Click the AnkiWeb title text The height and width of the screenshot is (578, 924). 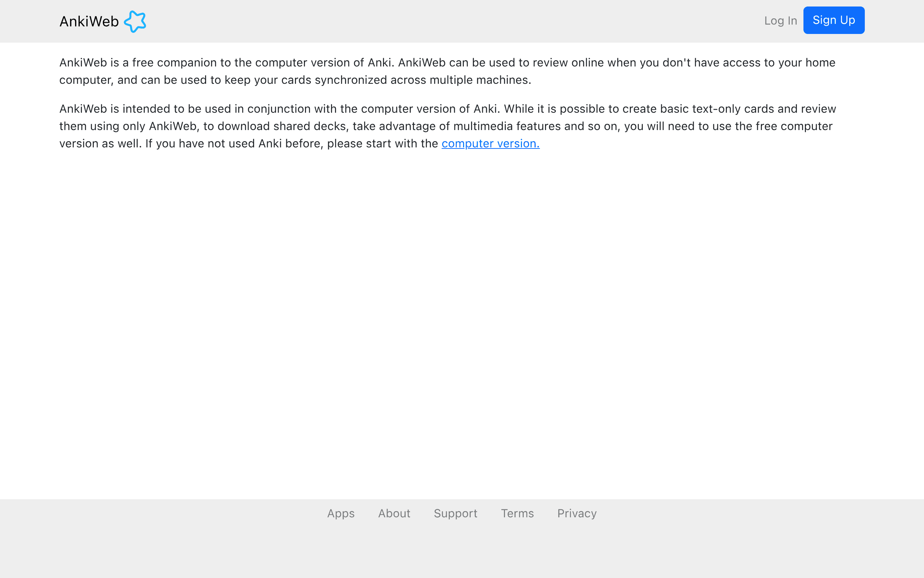[x=89, y=21]
